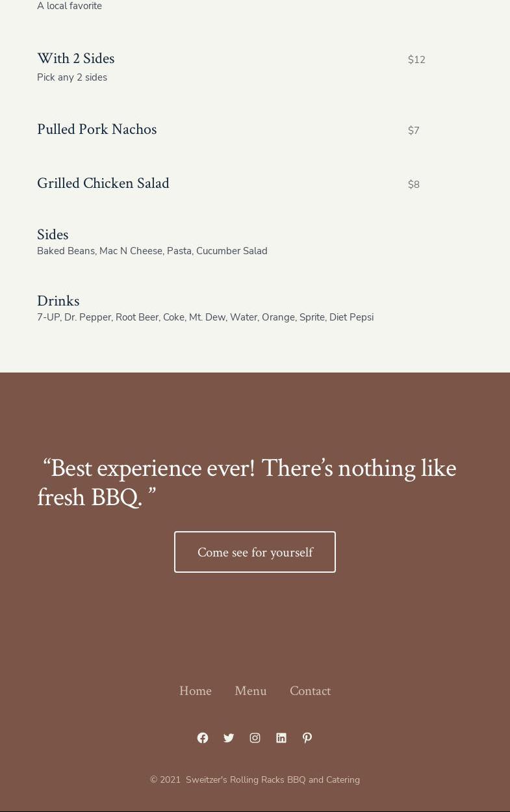
Task: Click the Sides section heading
Action: 53,234
